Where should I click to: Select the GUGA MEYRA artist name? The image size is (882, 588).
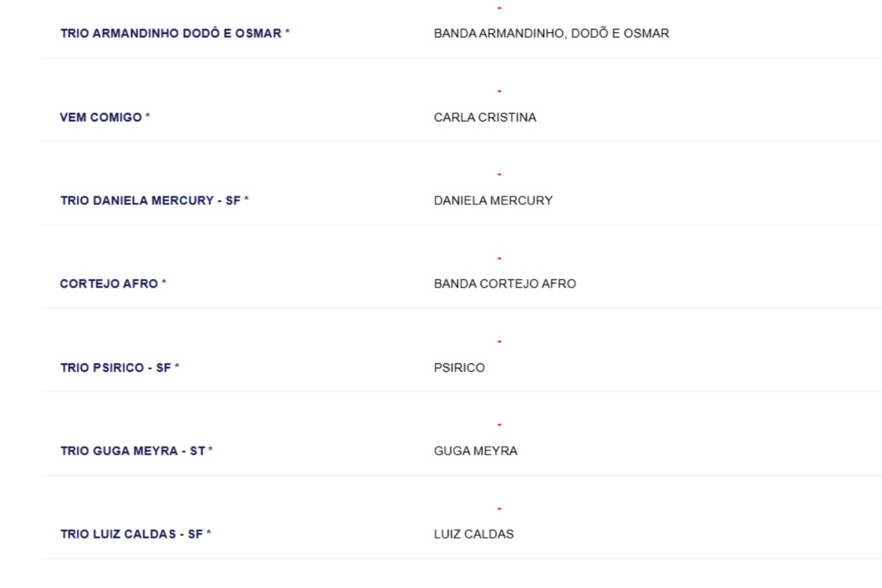coord(476,451)
